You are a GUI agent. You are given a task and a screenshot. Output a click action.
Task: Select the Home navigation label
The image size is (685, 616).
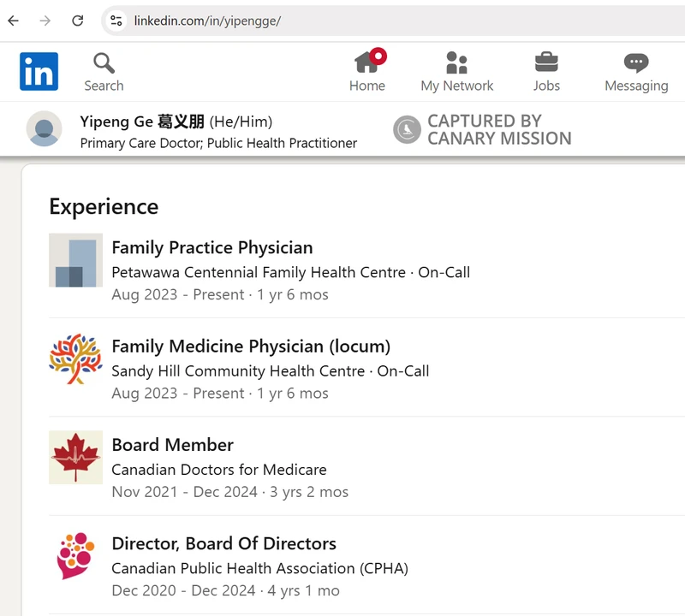(x=367, y=86)
